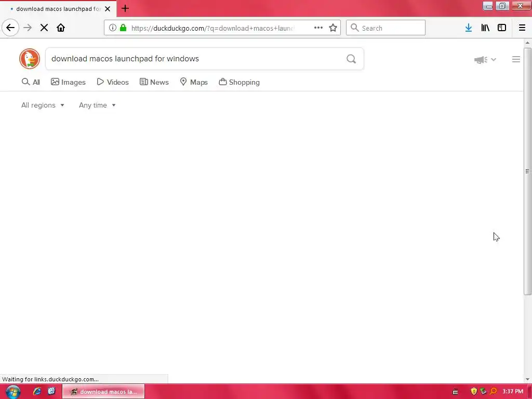532x399 pixels.
Task: Open the Firefox home page
Action: click(x=61, y=28)
